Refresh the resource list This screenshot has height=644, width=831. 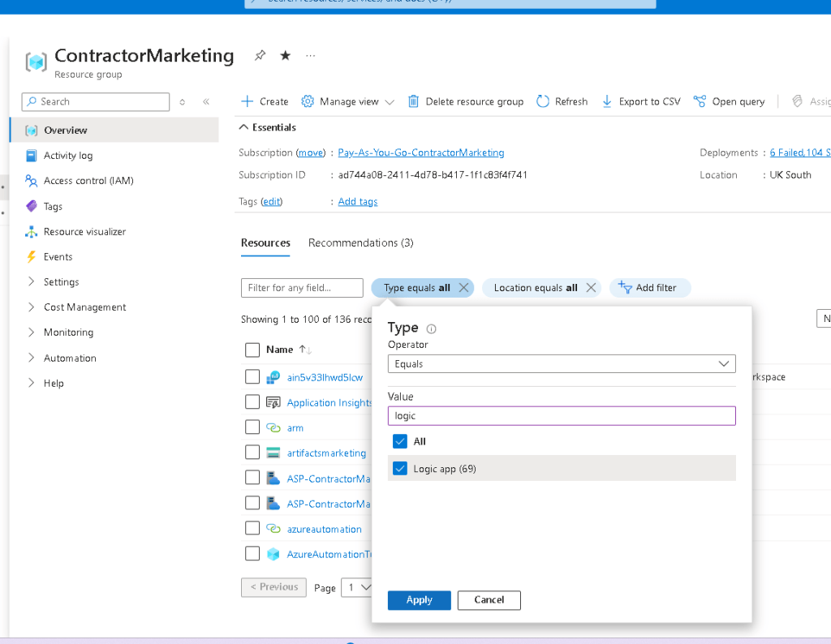562,101
